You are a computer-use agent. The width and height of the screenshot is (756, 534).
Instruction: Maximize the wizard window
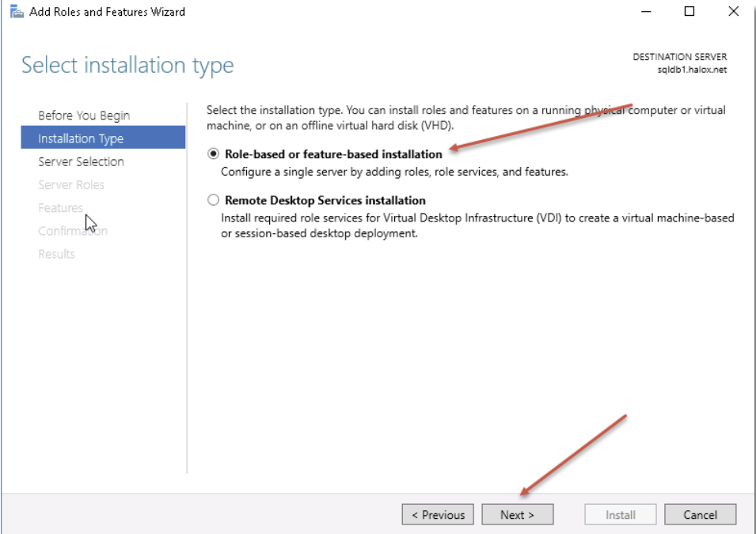(690, 11)
